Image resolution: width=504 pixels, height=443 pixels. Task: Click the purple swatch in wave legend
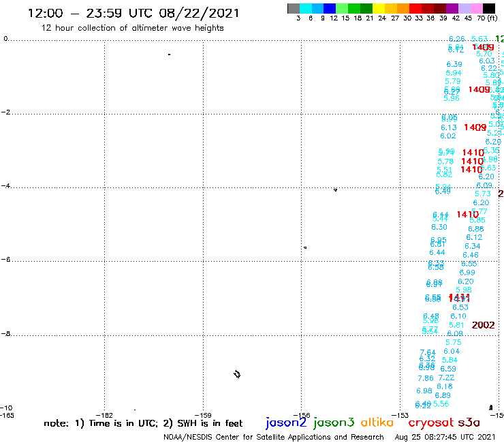click(452, 8)
